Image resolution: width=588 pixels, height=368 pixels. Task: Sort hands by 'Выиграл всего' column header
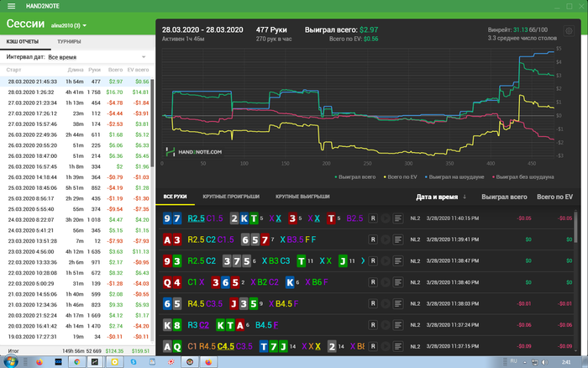pos(504,197)
